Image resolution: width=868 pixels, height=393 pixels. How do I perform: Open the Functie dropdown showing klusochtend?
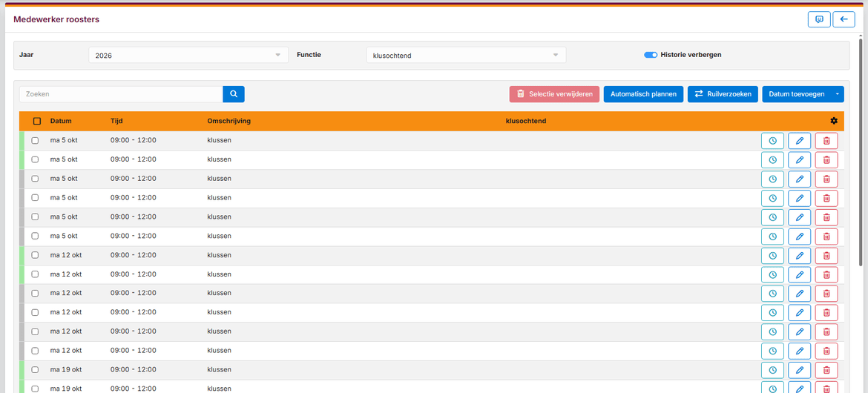[466, 55]
